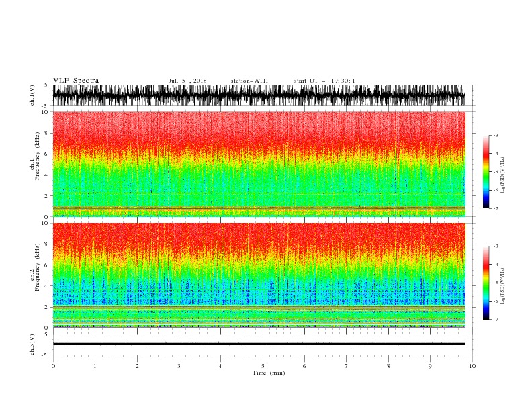Image resolution: width=532 pixels, height=411 pixels.
Task: Click the 'Time (min)' axis title
Action: 269,373
